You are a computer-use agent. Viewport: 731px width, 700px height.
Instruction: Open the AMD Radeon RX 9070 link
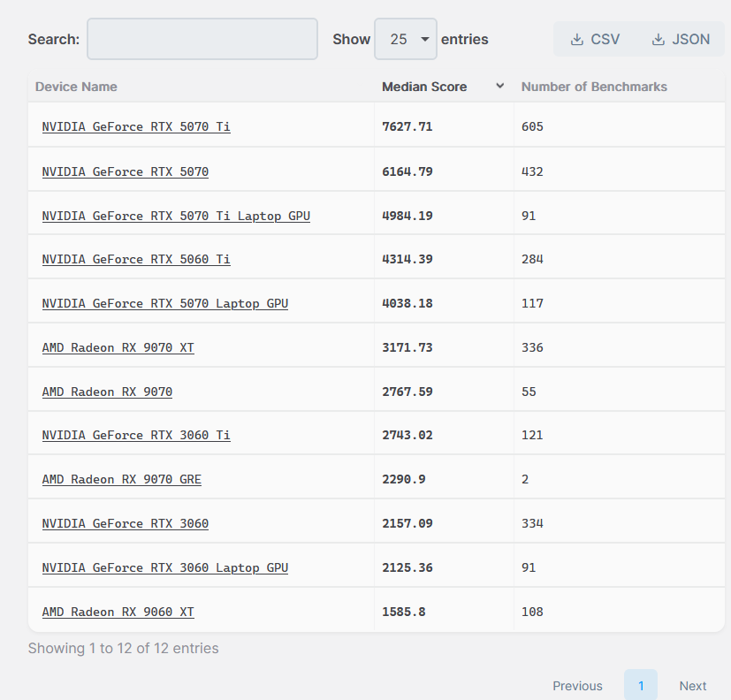click(107, 392)
